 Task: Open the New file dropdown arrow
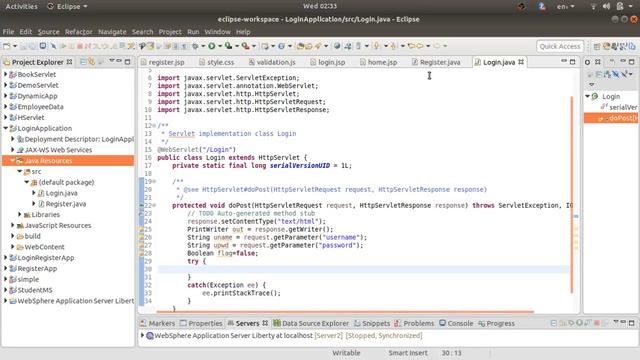15,46
